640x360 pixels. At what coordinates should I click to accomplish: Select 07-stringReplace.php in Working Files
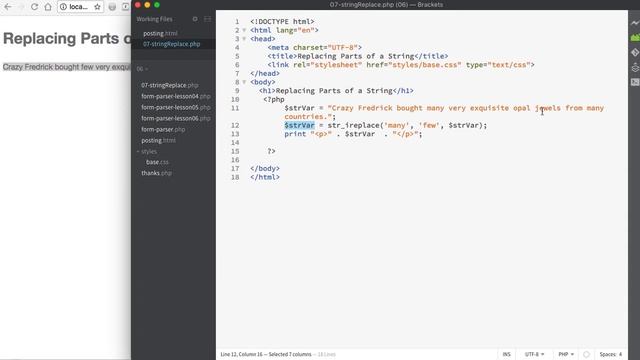[171, 44]
